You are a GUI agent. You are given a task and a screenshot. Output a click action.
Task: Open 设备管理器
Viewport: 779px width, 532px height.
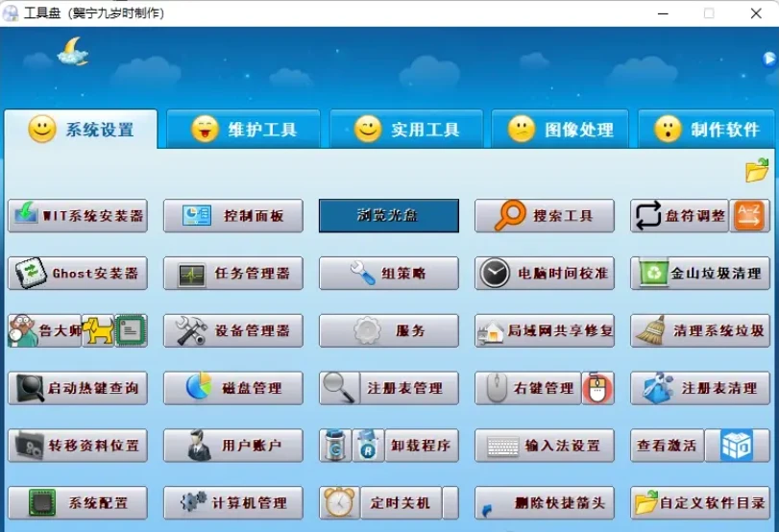click(x=233, y=330)
